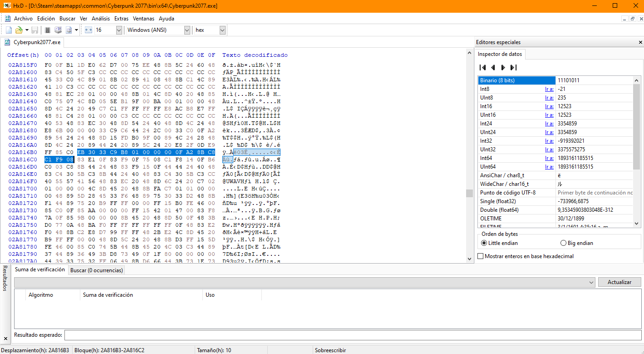Open the Buscar menu
Screen dimensions: 644x354
(x=68, y=19)
